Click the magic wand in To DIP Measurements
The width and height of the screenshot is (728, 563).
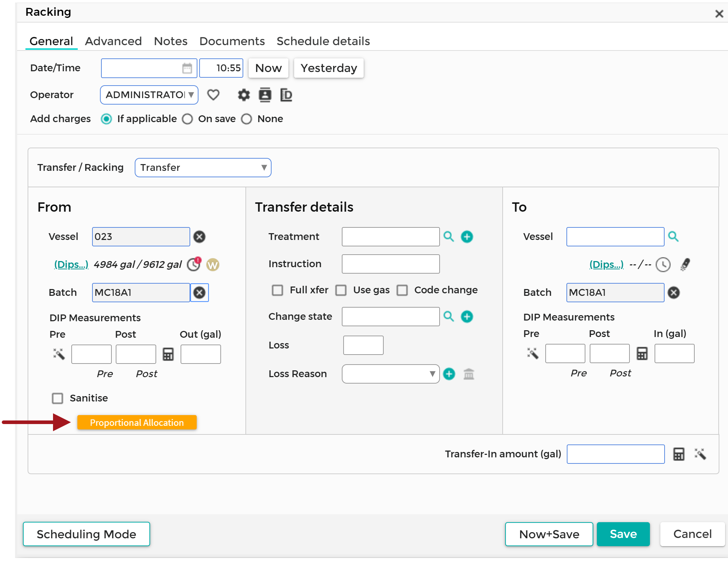(533, 353)
